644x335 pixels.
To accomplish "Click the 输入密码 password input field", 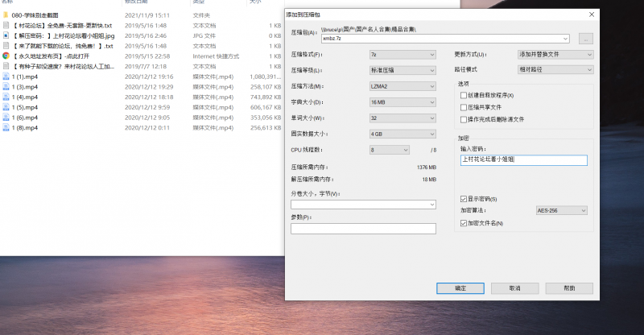I will tap(523, 160).
